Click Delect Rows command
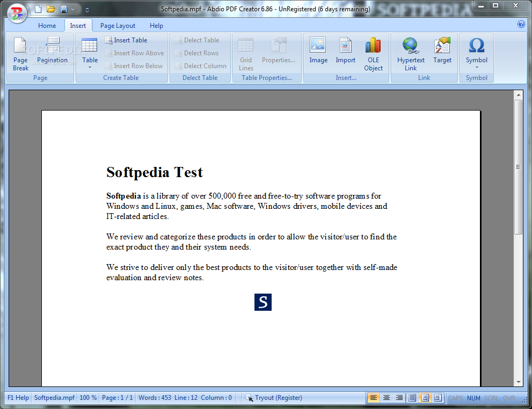This screenshot has width=532, height=409. click(x=196, y=53)
